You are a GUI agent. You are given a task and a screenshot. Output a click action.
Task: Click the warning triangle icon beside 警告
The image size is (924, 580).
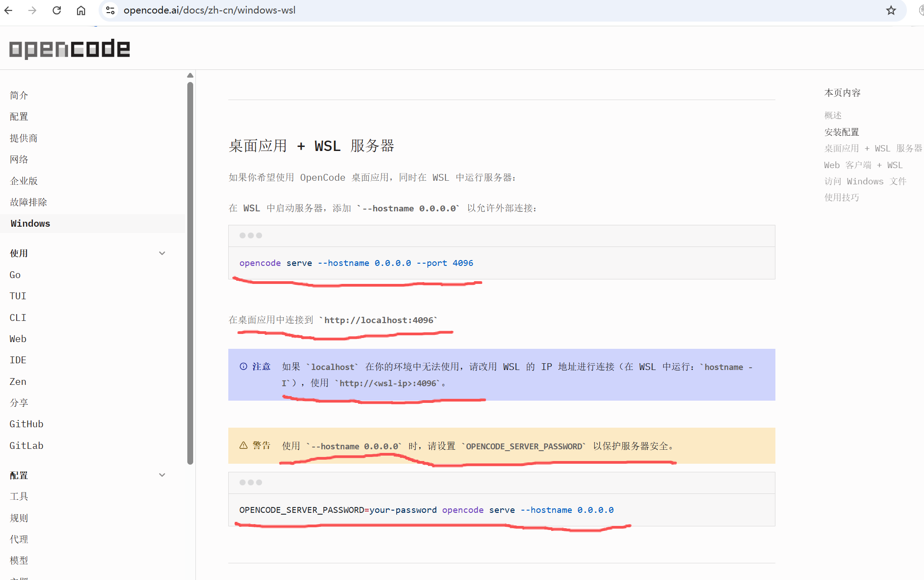244,446
